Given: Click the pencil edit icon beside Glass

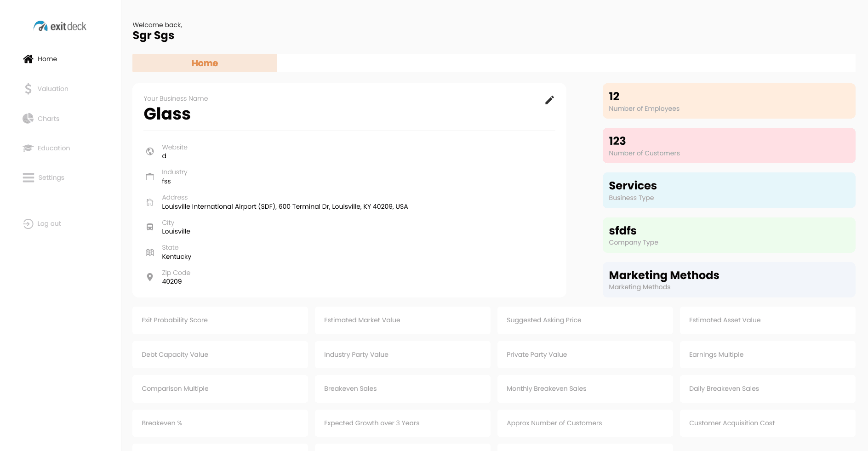Looking at the screenshot, I should [549, 100].
